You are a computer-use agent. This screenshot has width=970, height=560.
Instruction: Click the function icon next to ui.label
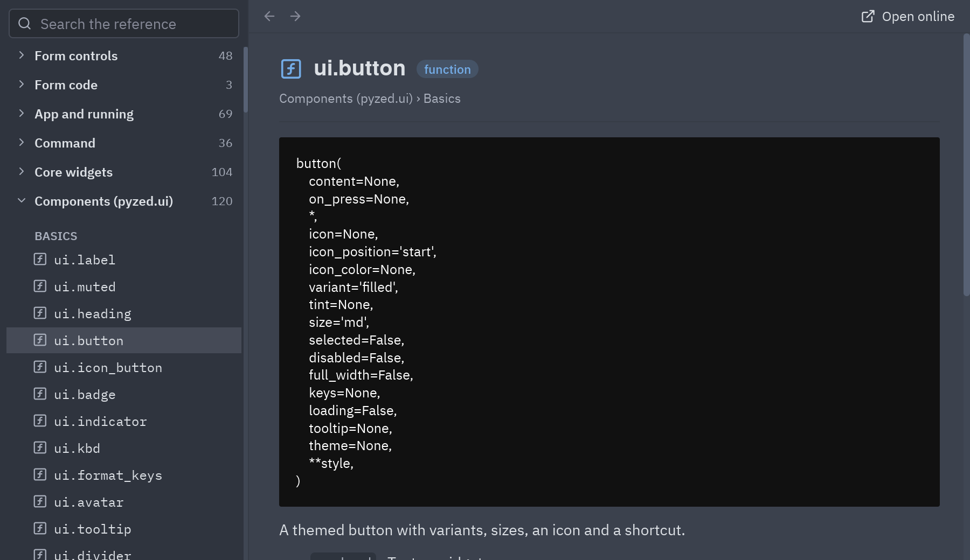click(x=40, y=260)
